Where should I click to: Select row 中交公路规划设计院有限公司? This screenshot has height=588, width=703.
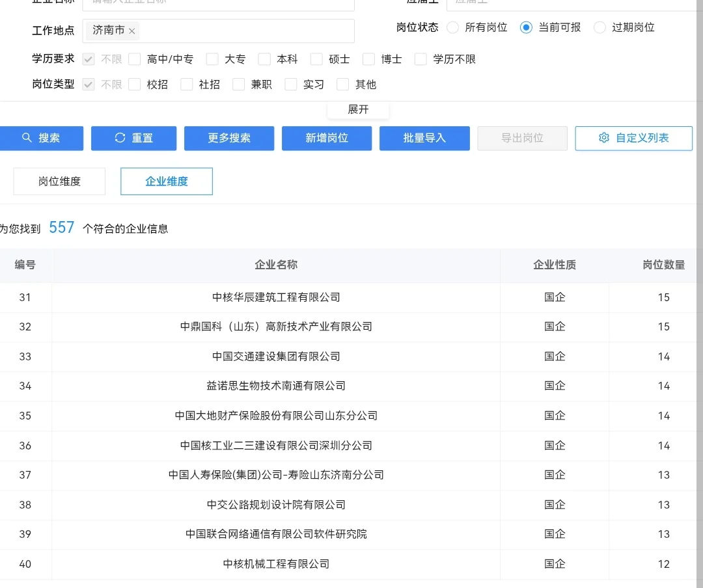pyautogui.click(x=348, y=505)
